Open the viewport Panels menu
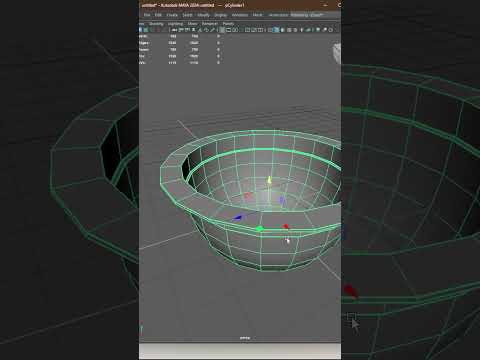 tap(228, 24)
